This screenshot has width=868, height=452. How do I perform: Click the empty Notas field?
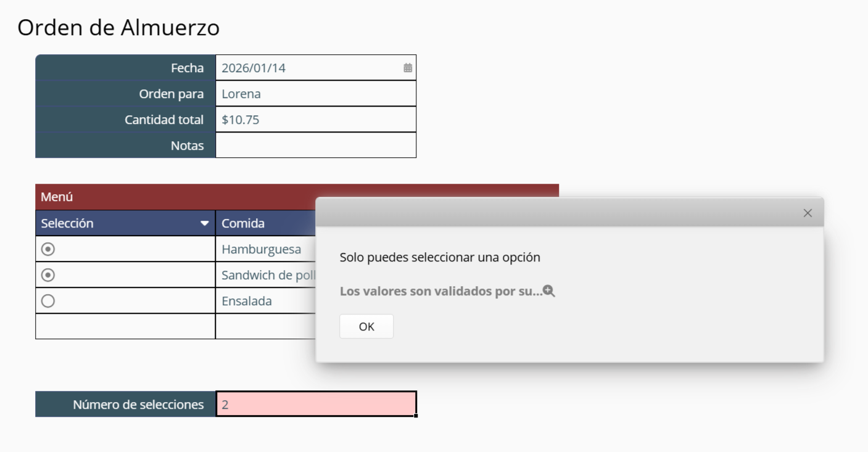316,146
